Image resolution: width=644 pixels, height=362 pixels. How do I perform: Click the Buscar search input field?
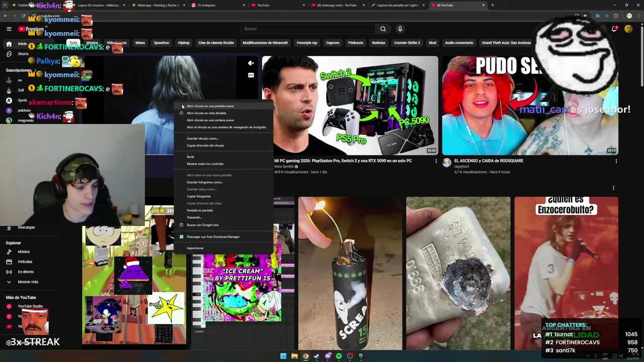pos(308,29)
